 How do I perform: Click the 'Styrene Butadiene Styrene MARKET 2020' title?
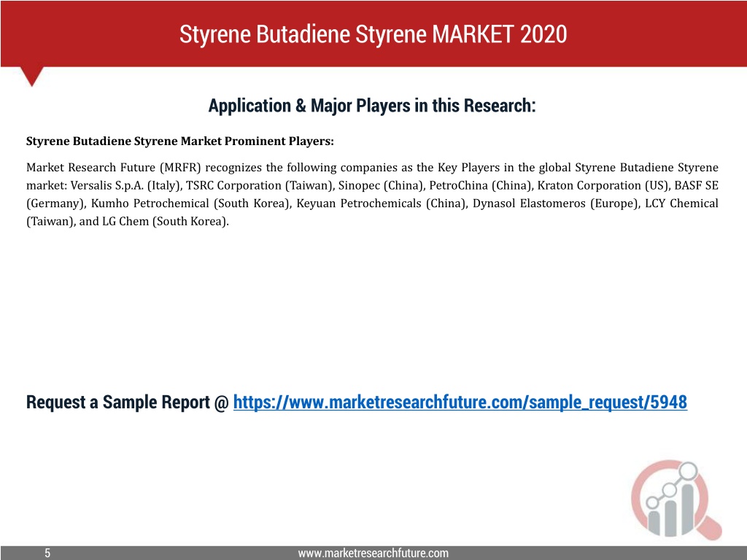(x=373, y=34)
